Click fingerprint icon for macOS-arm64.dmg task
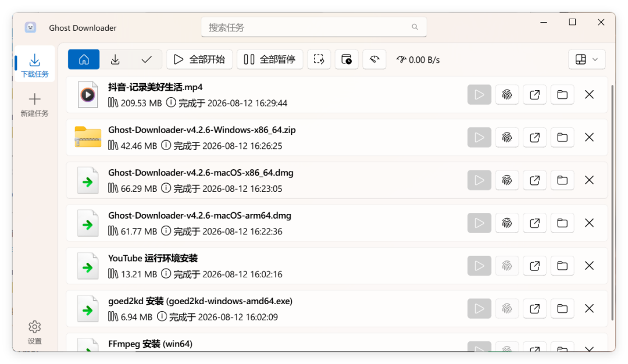This screenshot has width=628, height=364. click(x=507, y=223)
